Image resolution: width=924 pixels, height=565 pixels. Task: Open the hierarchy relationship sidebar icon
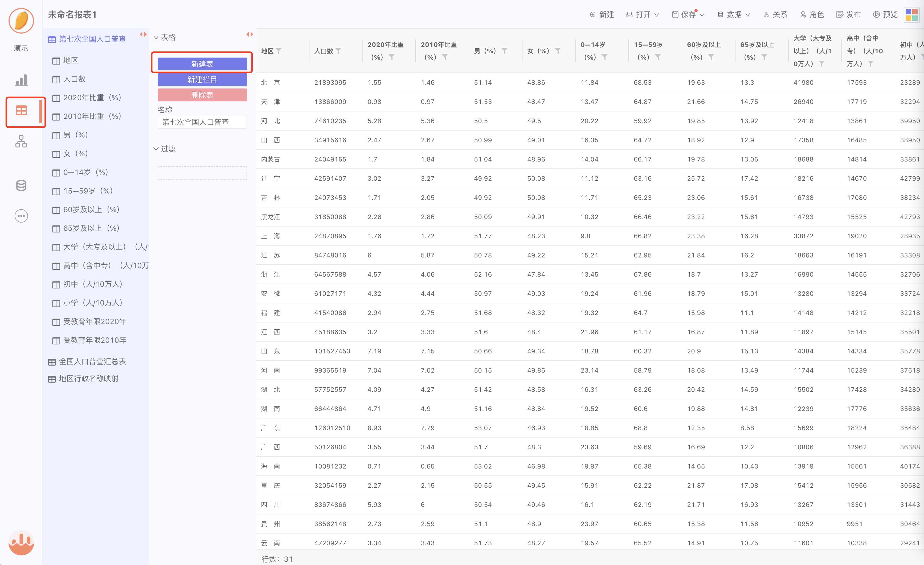pos(21,141)
